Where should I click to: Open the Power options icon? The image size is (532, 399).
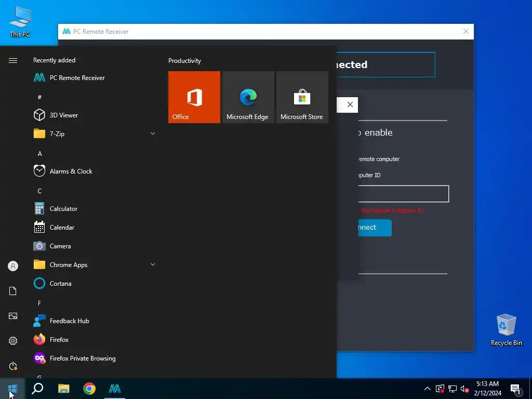pos(13,366)
